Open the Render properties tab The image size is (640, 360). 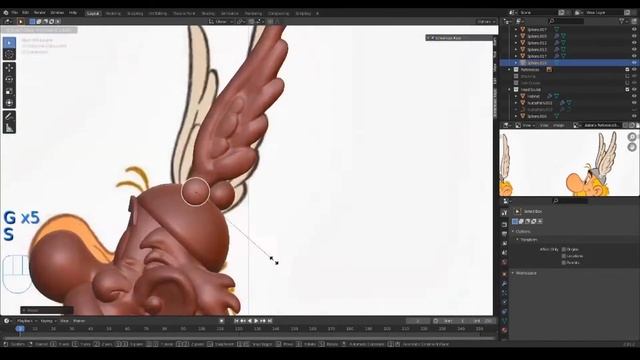point(504,224)
